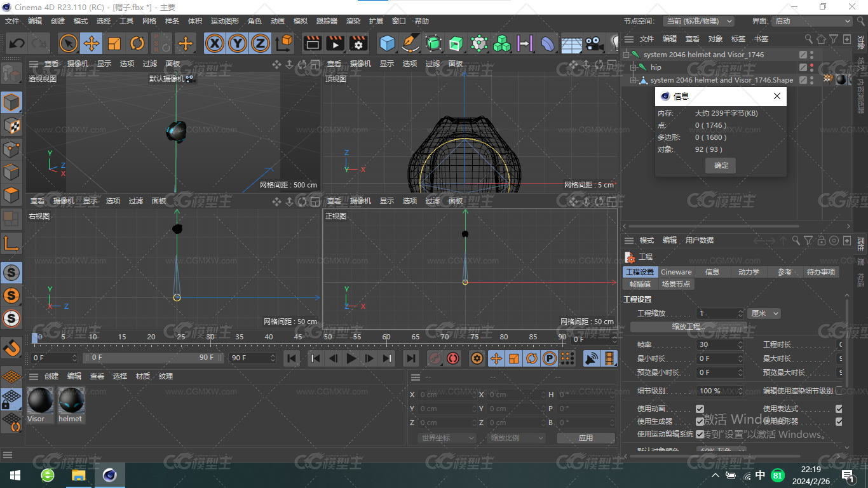The image size is (868, 488).
Task: Click the 缩放工程 button
Action: coord(689,327)
